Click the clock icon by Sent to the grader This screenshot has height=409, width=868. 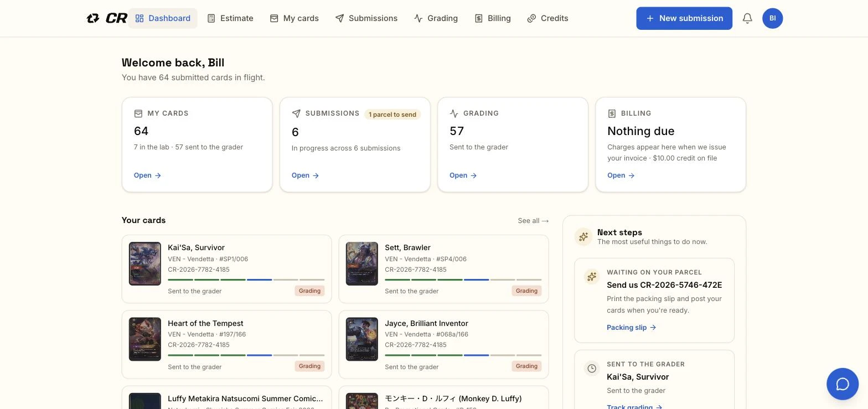[x=592, y=369]
